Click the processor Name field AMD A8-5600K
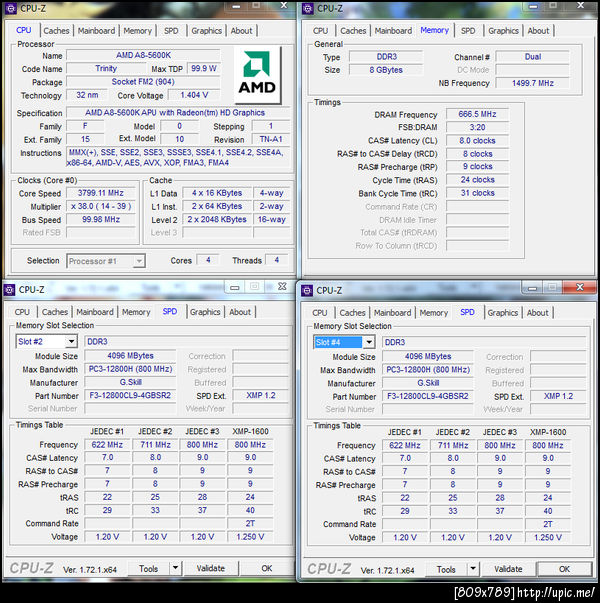 [x=143, y=55]
